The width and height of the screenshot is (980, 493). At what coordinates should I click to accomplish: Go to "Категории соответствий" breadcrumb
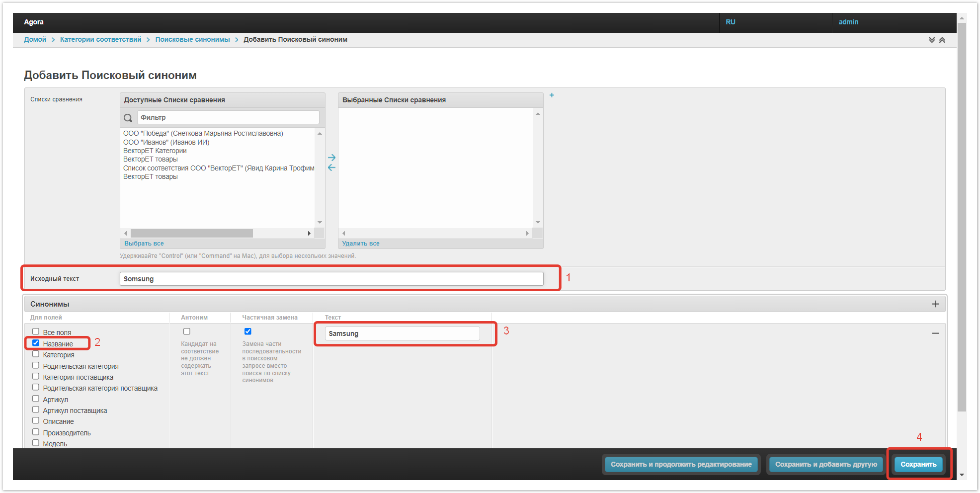[100, 40]
